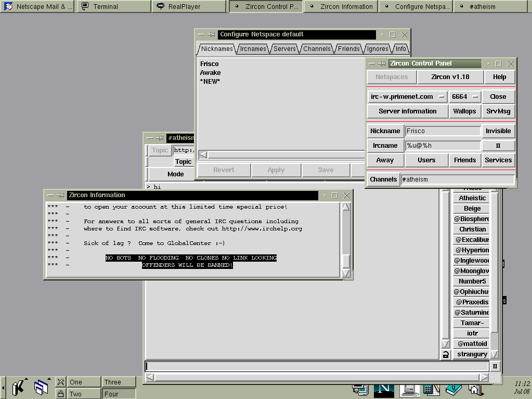Toggle the Invisible user mode button
This screenshot has height=399, width=532.
click(498, 131)
